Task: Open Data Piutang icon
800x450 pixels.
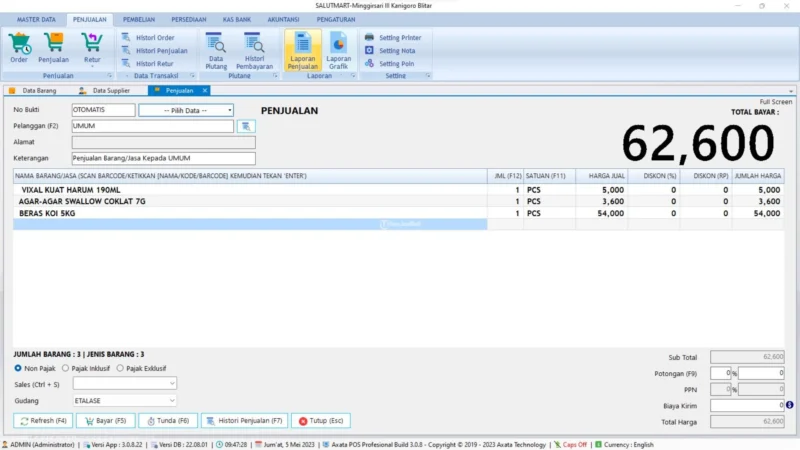Action: tap(216, 44)
